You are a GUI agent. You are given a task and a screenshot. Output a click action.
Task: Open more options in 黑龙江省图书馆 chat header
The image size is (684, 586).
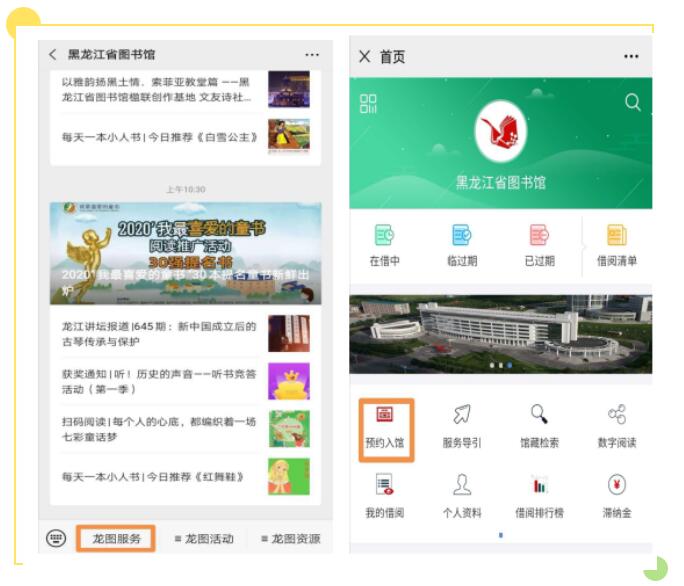tap(312, 55)
